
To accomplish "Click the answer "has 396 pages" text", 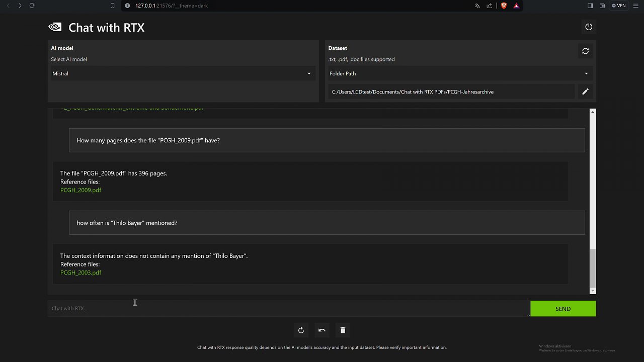I will click(x=114, y=173).
